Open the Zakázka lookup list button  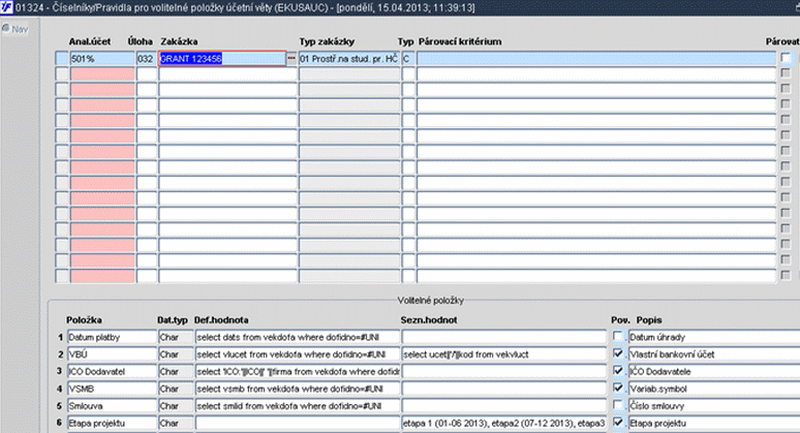coord(291,59)
